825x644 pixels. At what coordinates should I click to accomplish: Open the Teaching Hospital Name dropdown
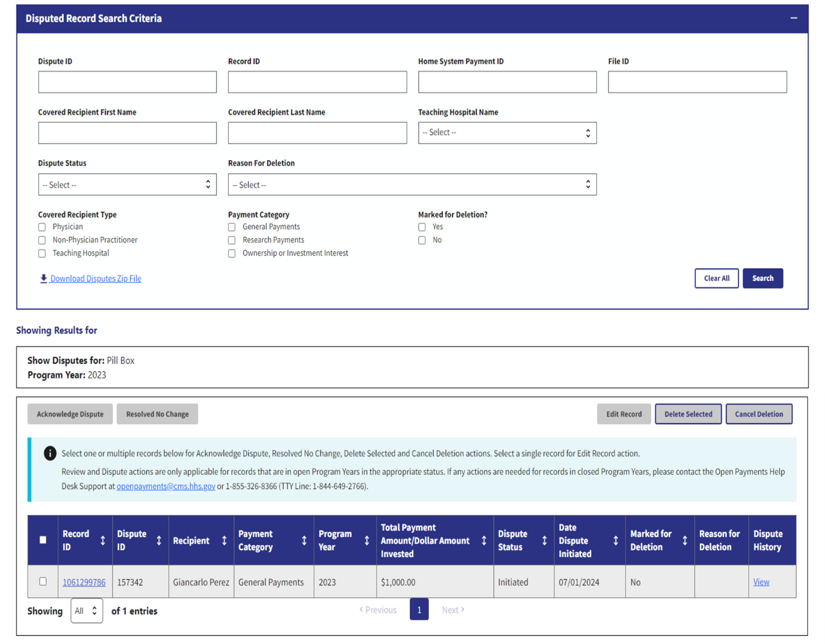point(507,133)
